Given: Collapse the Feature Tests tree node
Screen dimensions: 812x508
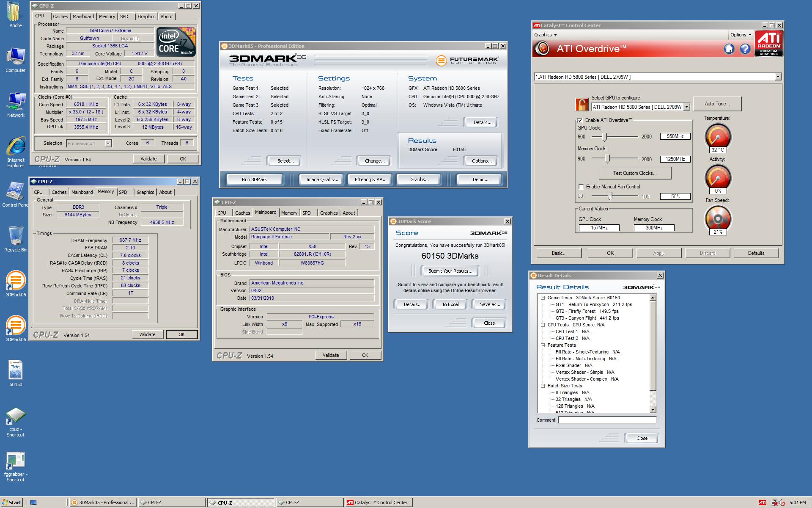Looking at the screenshot, I should click(x=543, y=345).
